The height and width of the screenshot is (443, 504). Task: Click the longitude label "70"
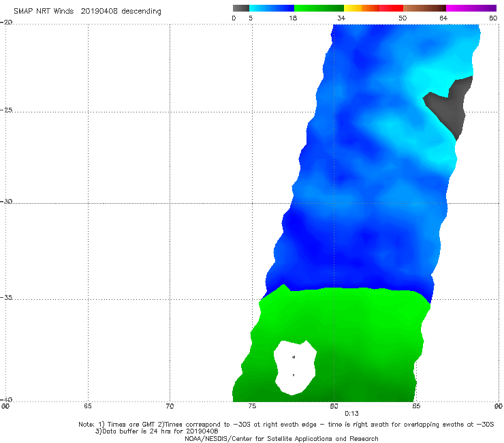[x=170, y=406]
